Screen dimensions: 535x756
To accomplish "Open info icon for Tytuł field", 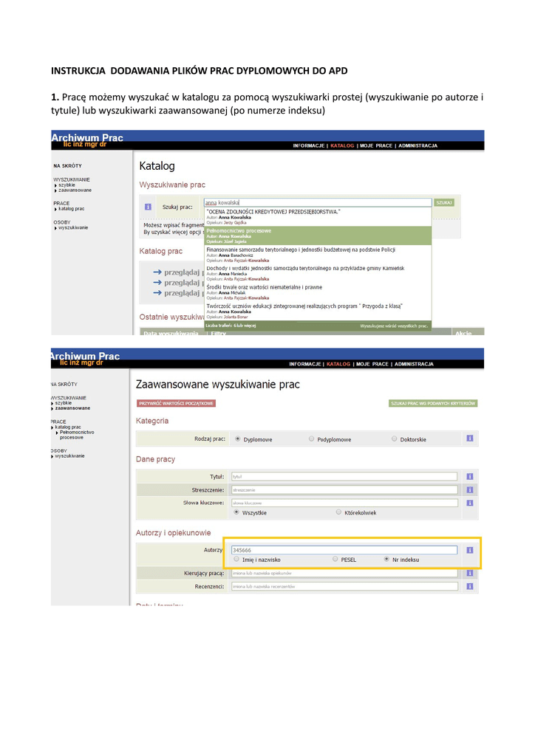I will point(469,477).
